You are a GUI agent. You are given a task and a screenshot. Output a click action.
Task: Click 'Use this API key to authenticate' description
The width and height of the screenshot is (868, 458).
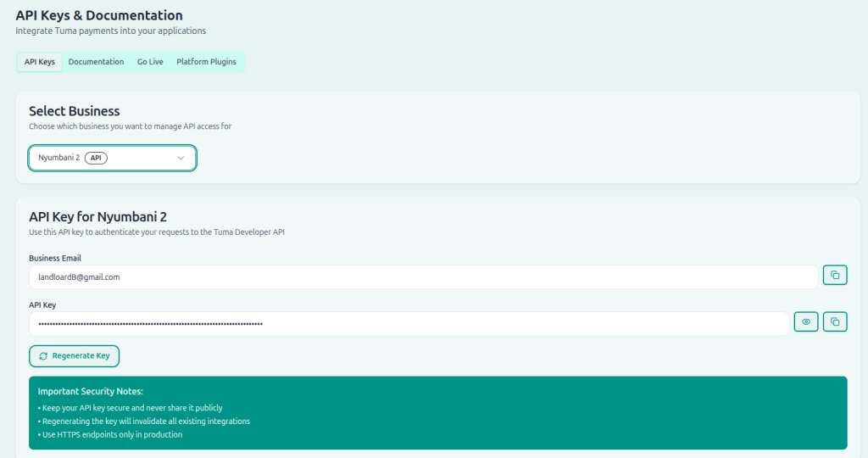157,232
